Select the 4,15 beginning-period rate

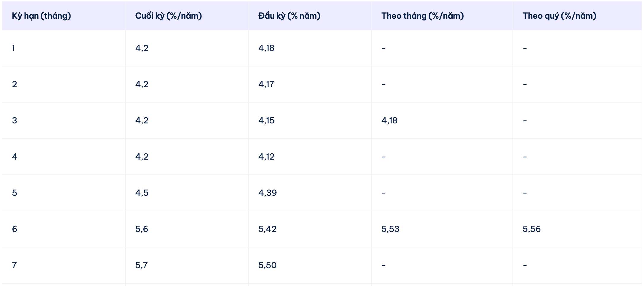(266, 120)
